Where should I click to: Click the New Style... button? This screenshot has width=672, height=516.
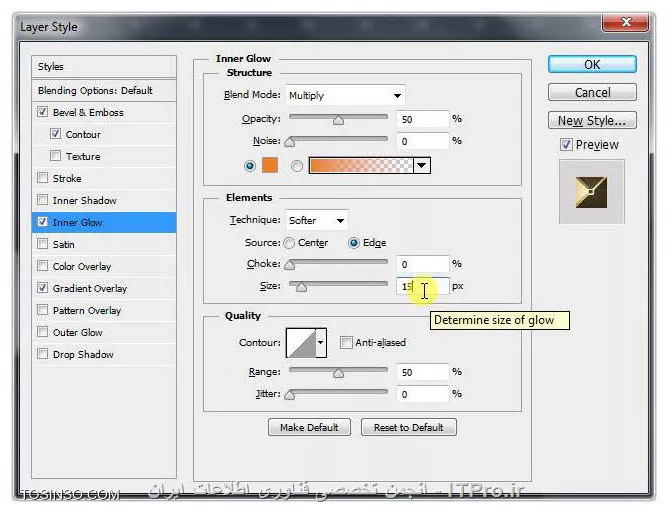coord(592,120)
